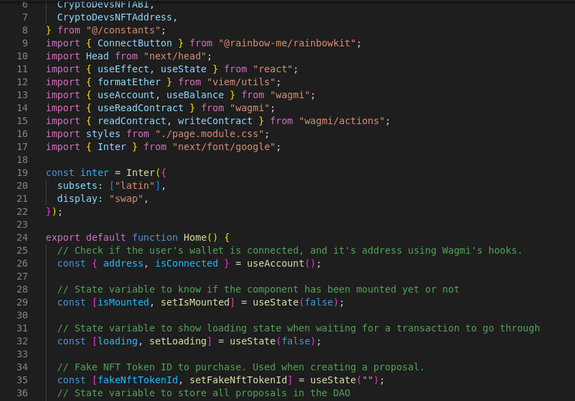Click CryptoDevsNFTAddress on line 7
The height and width of the screenshot is (401, 575).
coord(114,17)
